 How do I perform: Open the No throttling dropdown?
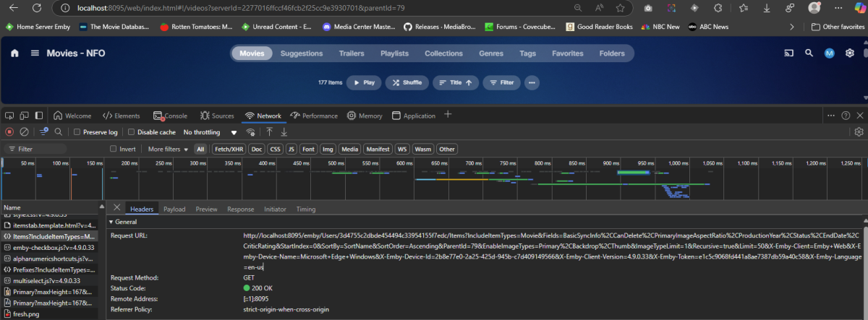210,132
